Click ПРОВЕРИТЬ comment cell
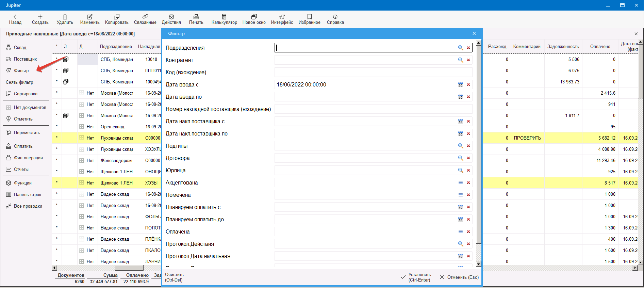This screenshot has height=288, width=644. click(528, 138)
